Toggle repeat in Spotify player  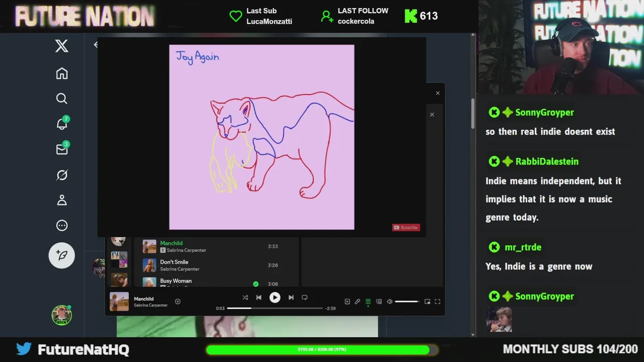[304, 298]
